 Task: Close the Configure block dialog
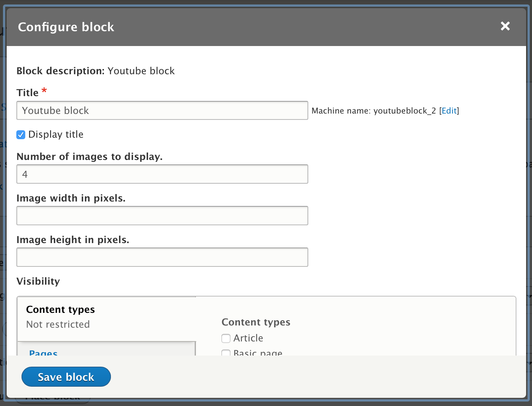(x=505, y=26)
